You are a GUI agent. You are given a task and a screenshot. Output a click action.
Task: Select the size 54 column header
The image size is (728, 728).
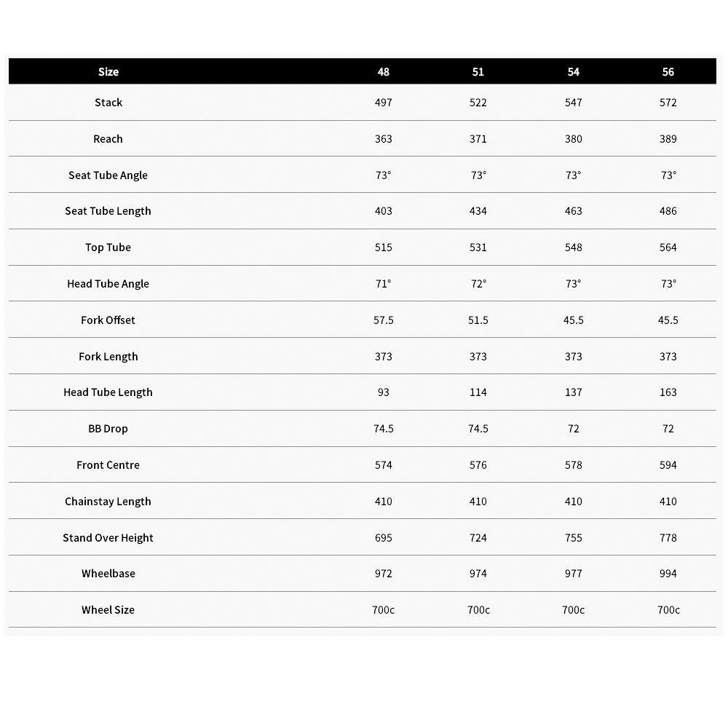[x=574, y=72]
